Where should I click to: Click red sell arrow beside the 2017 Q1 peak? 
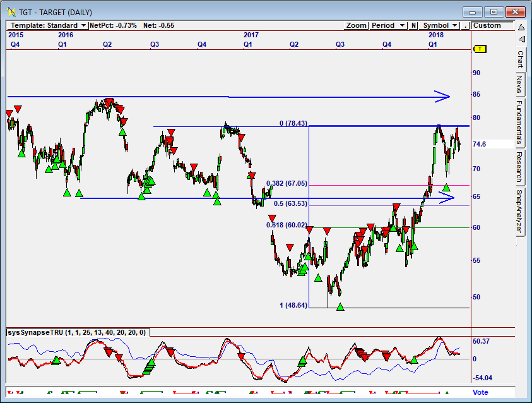(241, 138)
